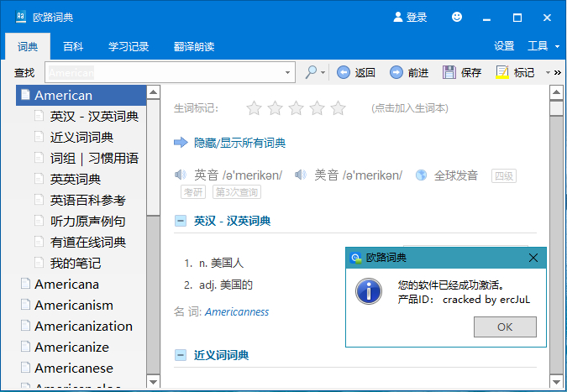This screenshot has width=567, height=392.
Task: Select 听力原声例句 in the sidebar
Action: tap(88, 221)
